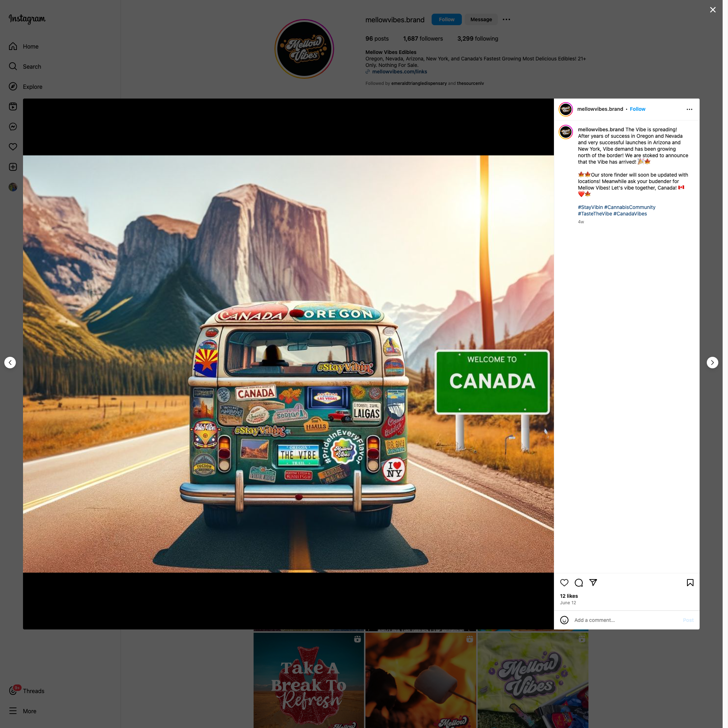Screen dimensions: 728x728
Task: Click the Create new post plus icon
Action: tap(13, 167)
